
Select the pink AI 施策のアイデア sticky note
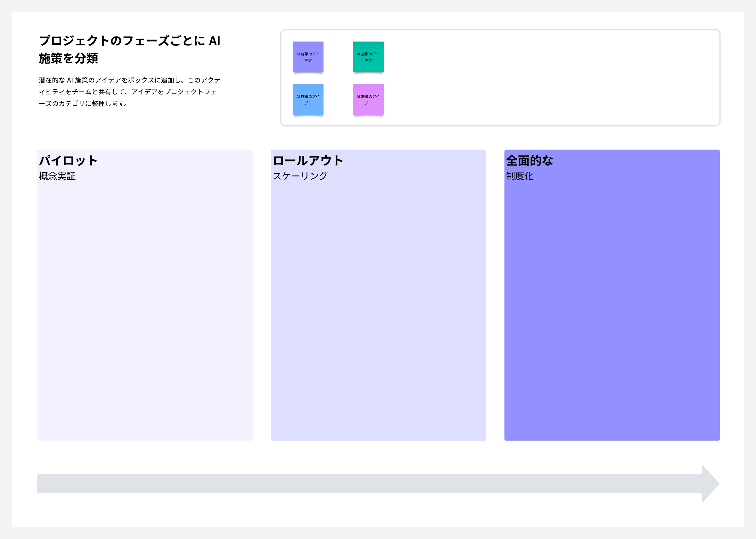pyautogui.click(x=368, y=99)
